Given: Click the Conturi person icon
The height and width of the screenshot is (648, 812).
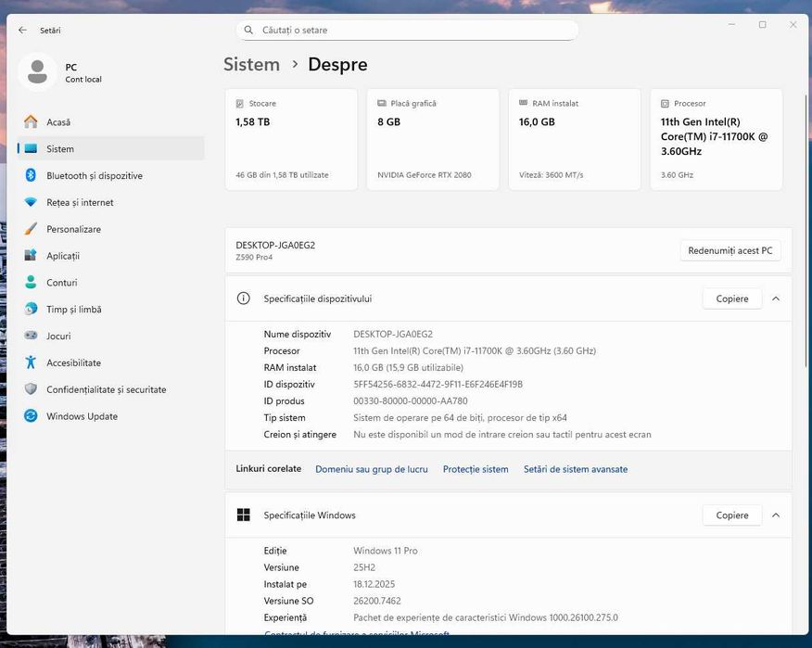Looking at the screenshot, I should (x=31, y=283).
